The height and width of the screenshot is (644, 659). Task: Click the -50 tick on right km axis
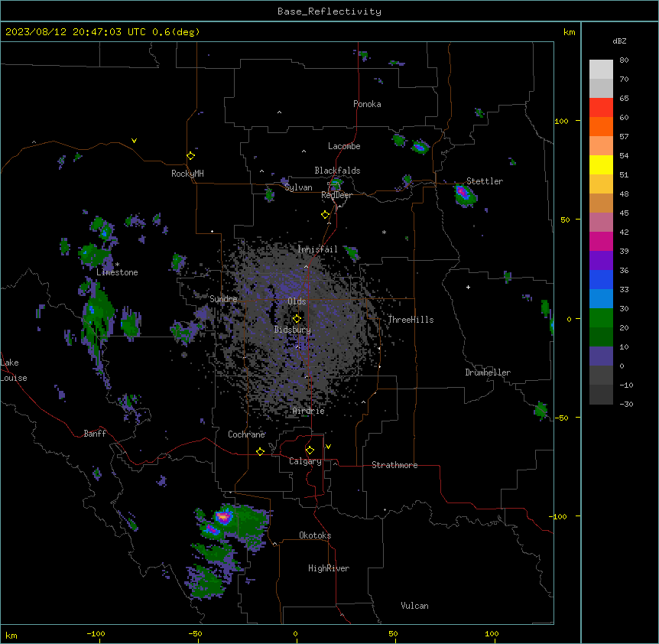coord(561,418)
